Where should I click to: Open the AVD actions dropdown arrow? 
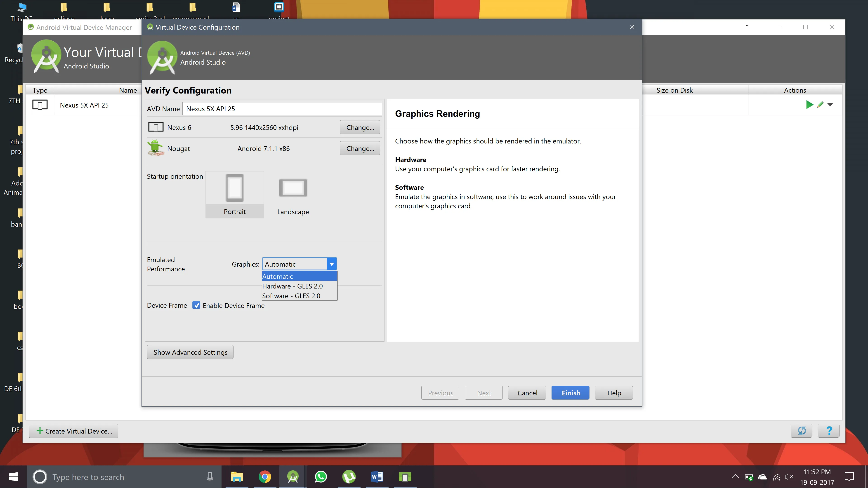click(x=830, y=105)
